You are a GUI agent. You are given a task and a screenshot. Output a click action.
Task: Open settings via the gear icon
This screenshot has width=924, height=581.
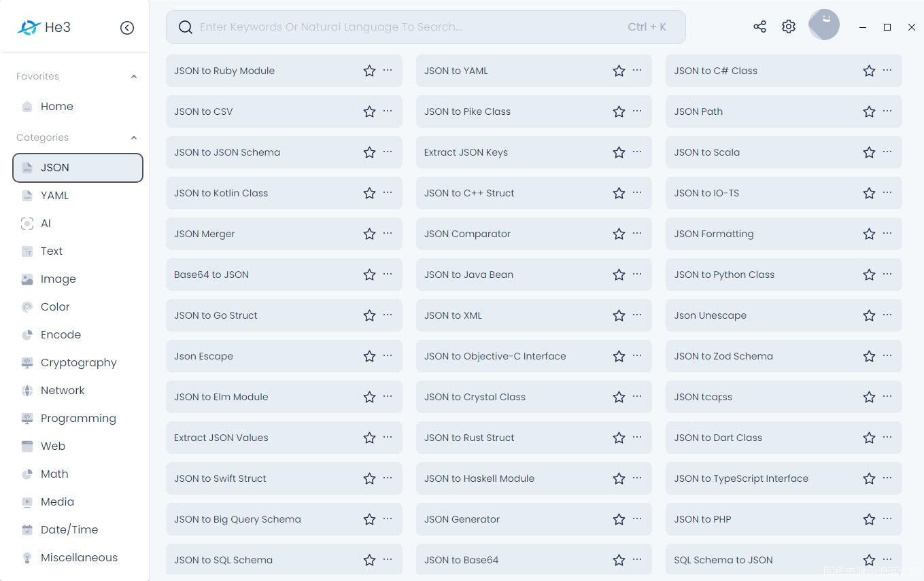[788, 27]
